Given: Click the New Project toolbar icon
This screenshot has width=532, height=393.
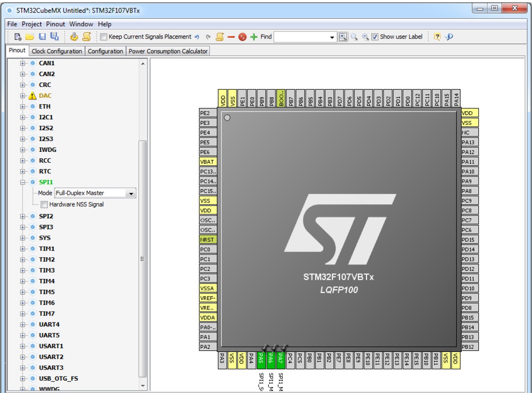Looking at the screenshot, I should click(x=18, y=37).
